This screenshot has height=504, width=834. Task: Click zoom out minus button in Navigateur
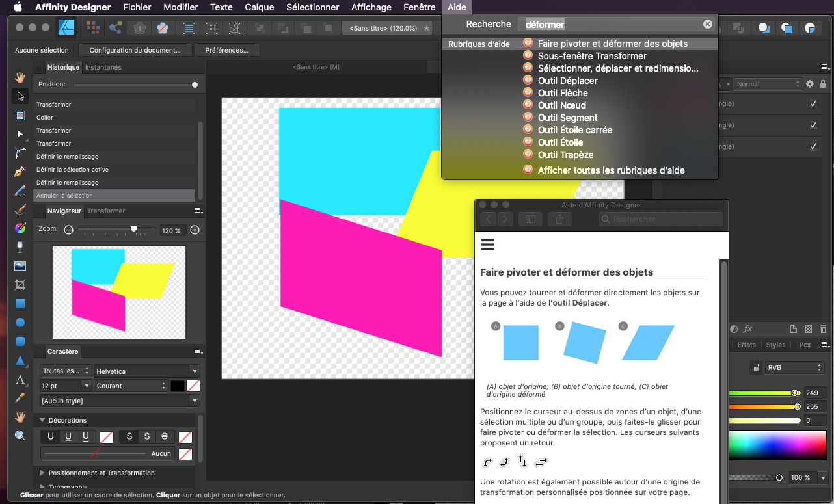click(68, 230)
